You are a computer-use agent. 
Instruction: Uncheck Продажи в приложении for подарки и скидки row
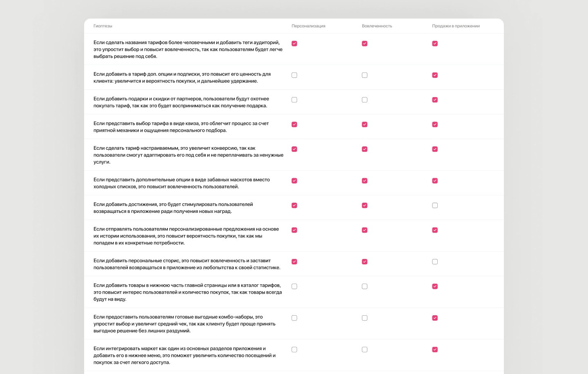click(x=435, y=100)
